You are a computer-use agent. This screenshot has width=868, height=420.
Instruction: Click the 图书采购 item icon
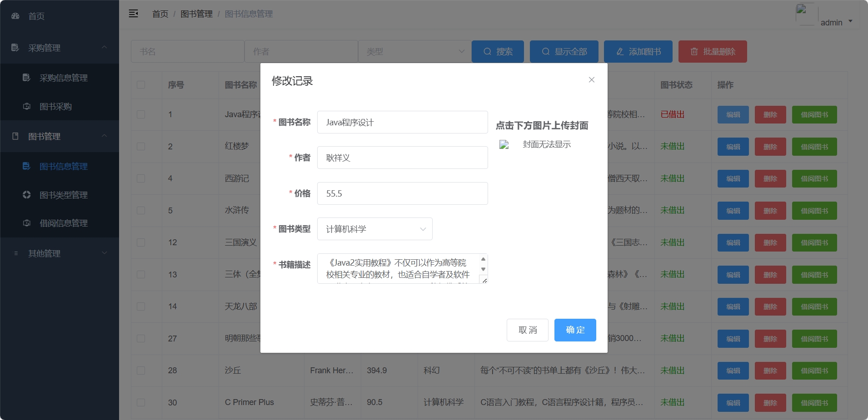26,106
